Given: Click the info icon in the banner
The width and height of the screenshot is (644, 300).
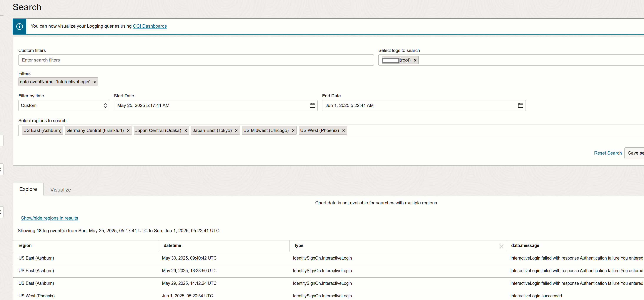Looking at the screenshot, I should point(20,26).
